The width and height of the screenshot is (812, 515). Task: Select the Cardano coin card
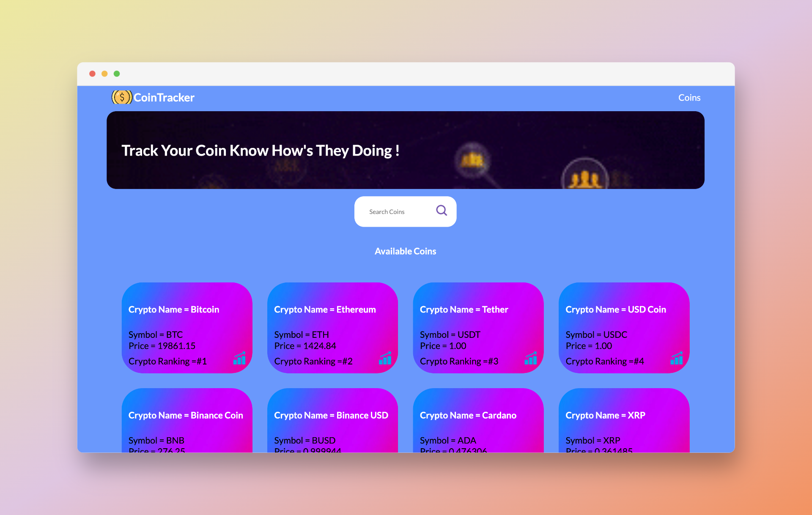[x=478, y=419]
